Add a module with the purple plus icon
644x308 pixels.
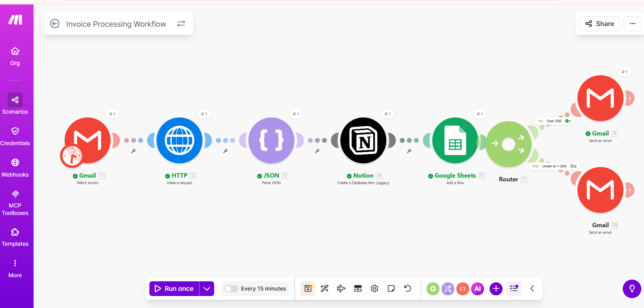496,288
